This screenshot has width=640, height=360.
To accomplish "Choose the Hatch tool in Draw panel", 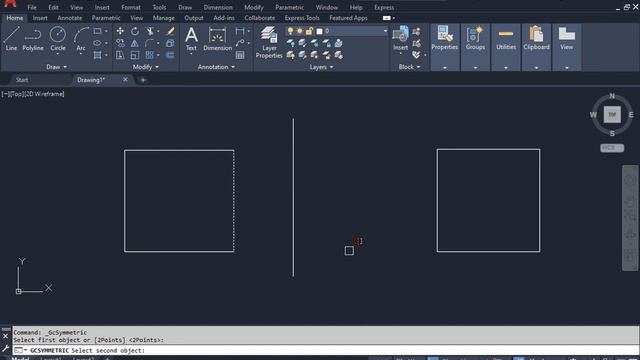I will click(x=97, y=55).
